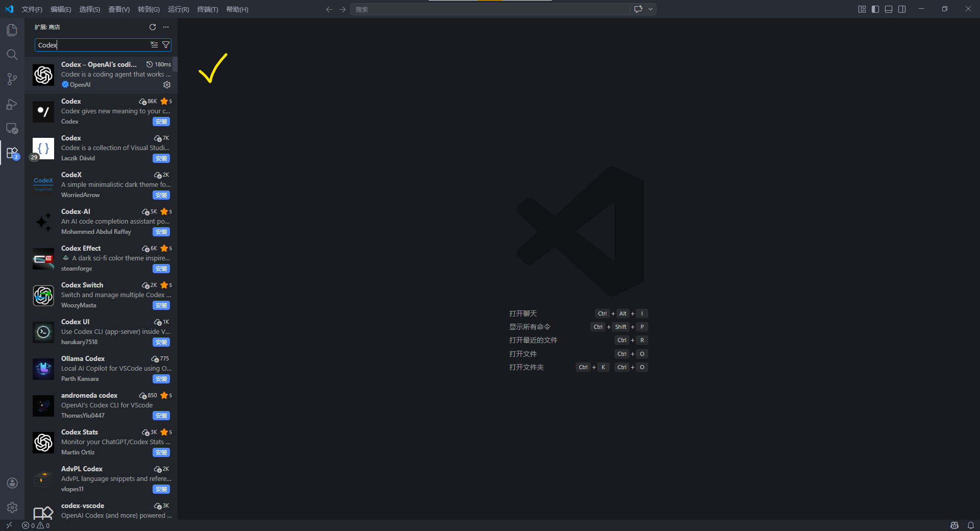Open the Source Control view
Image resolution: width=980 pixels, height=531 pixels.
[x=12, y=79]
